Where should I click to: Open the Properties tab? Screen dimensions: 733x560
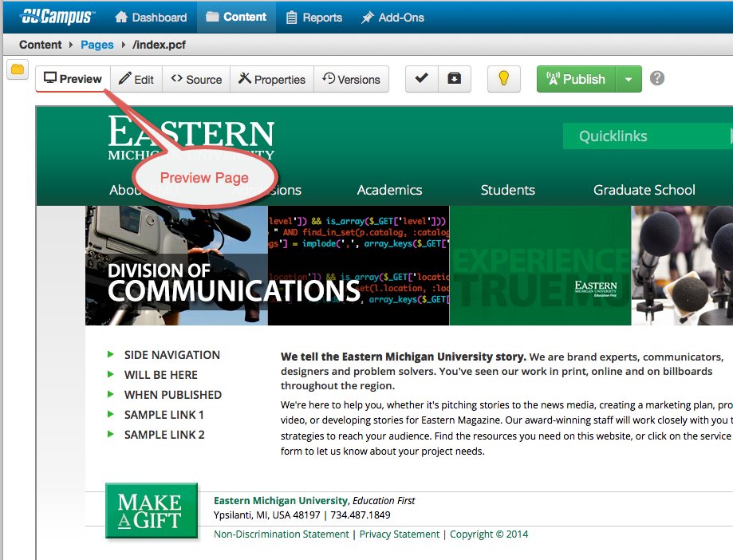pyautogui.click(x=272, y=79)
